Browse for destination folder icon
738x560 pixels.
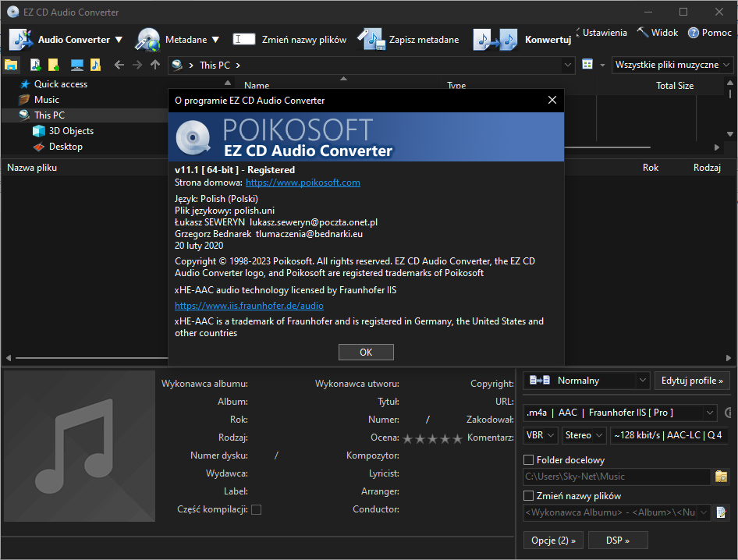click(721, 477)
